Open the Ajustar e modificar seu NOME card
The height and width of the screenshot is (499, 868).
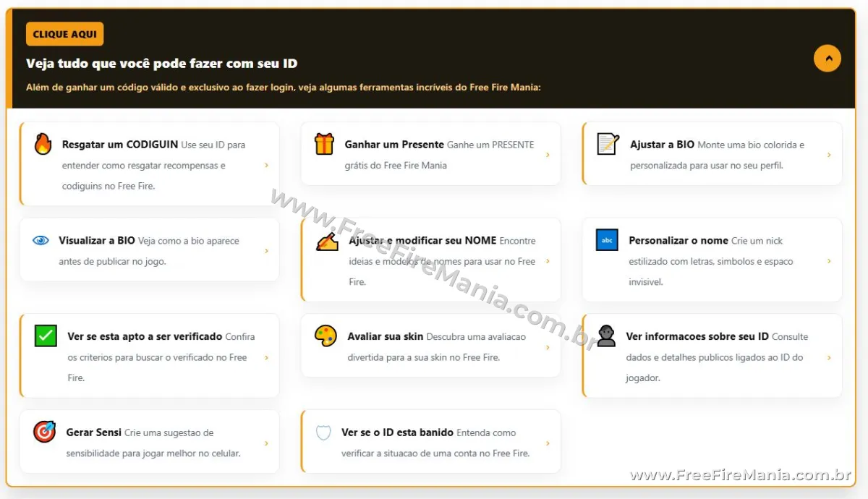coord(431,260)
